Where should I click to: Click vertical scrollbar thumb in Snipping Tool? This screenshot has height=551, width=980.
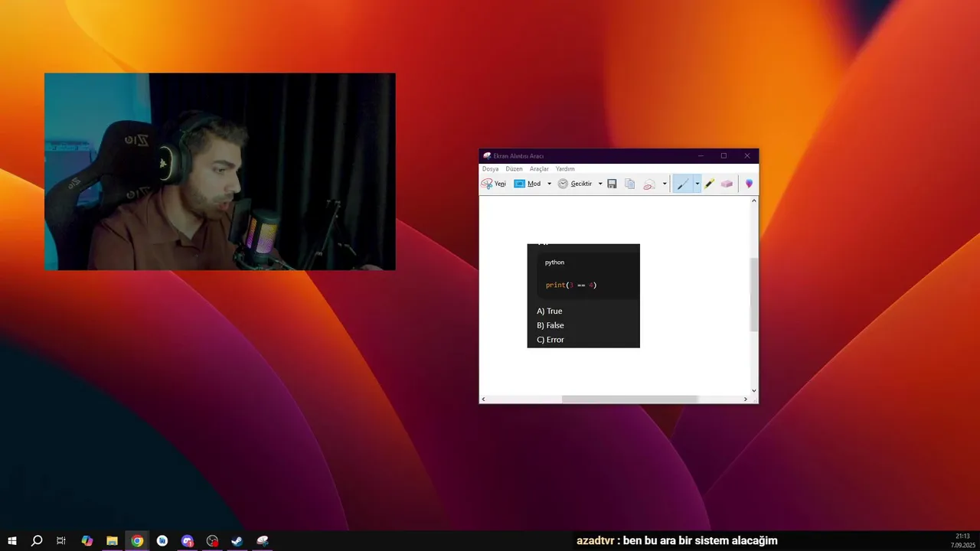coord(754,295)
